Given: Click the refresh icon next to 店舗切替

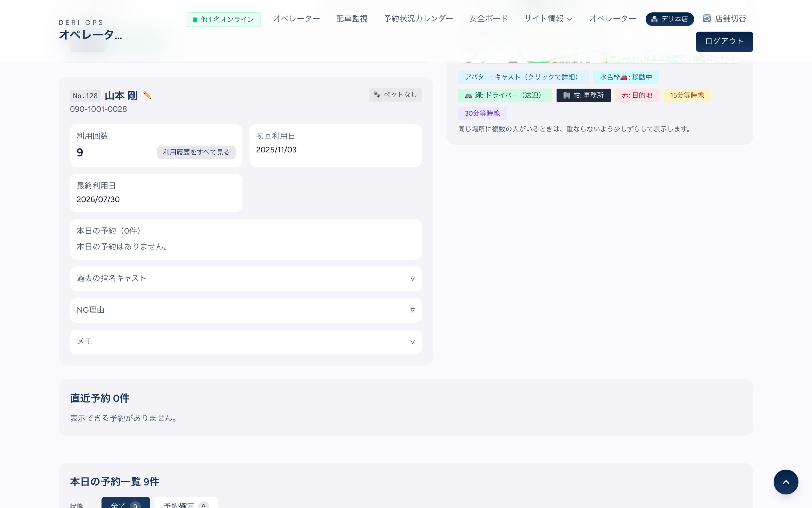Looking at the screenshot, I should tap(707, 19).
